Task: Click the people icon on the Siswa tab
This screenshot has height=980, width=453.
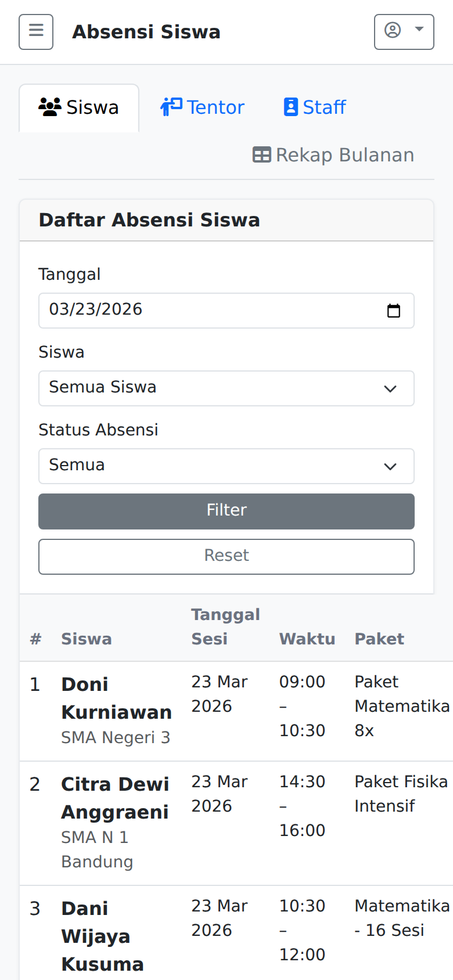Action: pos(51,106)
